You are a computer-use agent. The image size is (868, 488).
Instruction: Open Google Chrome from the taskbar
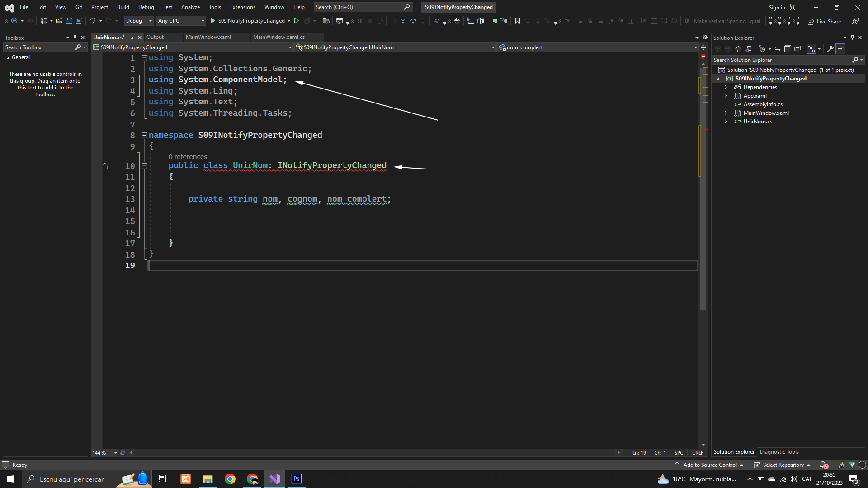pos(230,479)
